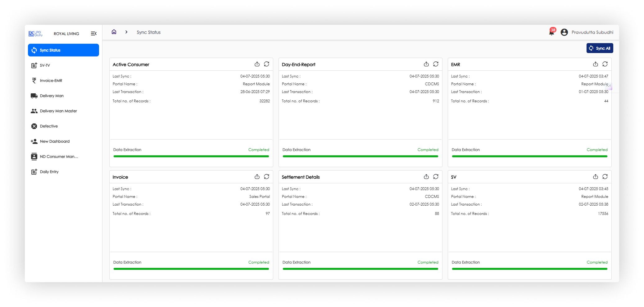
Task: Expand the breadcrumb chevron arrow
Action: (126, 32)
